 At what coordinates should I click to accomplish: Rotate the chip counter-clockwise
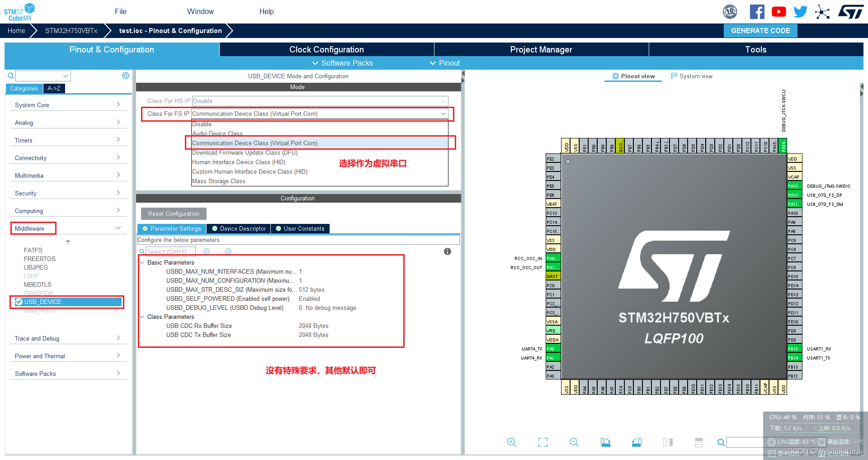click(637, 442)
